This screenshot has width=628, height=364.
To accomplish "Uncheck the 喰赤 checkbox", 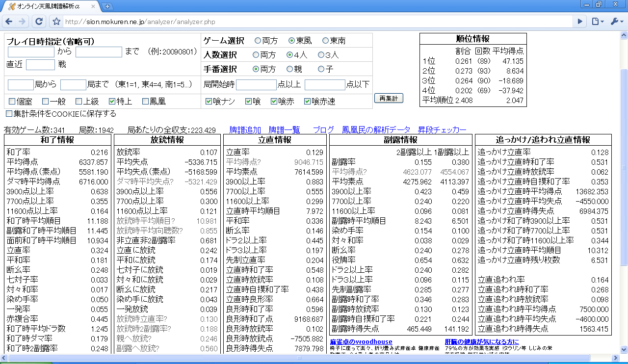I will tap(274, 102).
